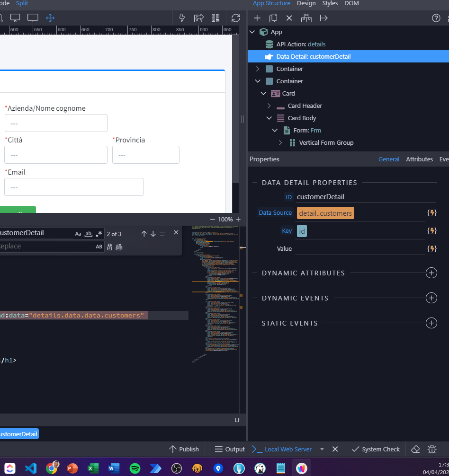Activate the move/pan tool in design toolbar
The image size is (449, 476).
tap(50, 18)
